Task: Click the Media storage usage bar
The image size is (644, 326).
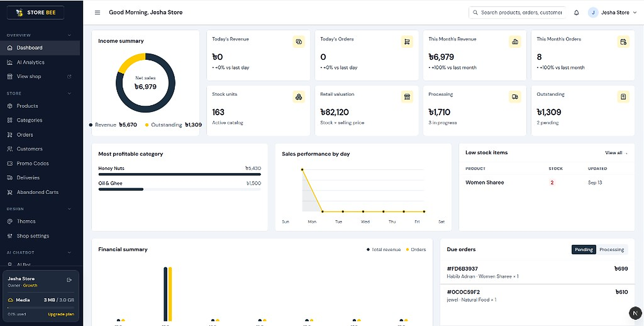Action: pyautogui.click(x=41, y=308)
